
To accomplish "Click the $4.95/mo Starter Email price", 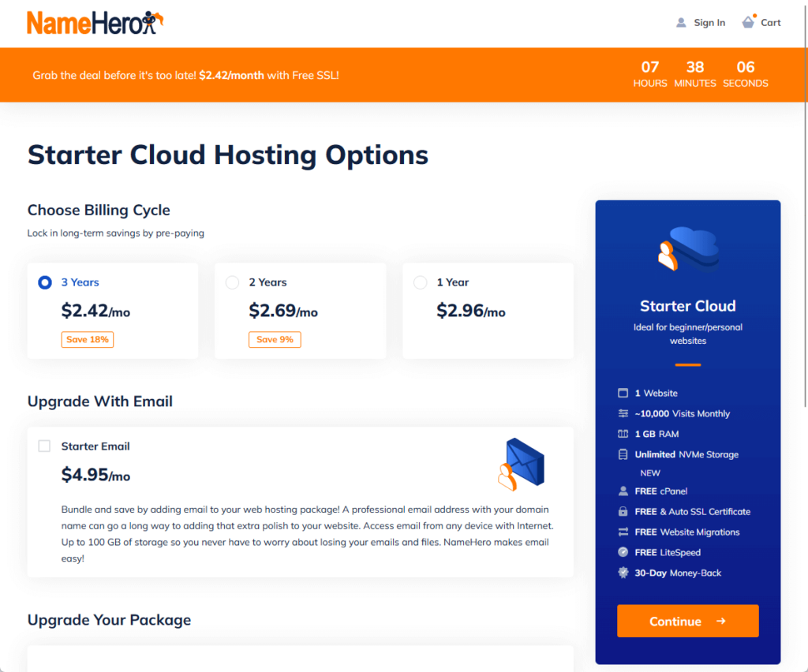I will pos(95,475).
